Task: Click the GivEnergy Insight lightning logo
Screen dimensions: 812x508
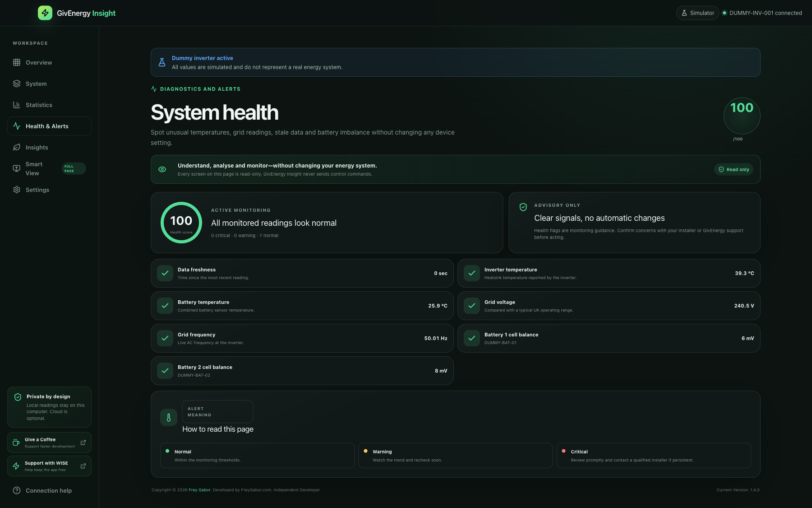Action: click(45, 13)
